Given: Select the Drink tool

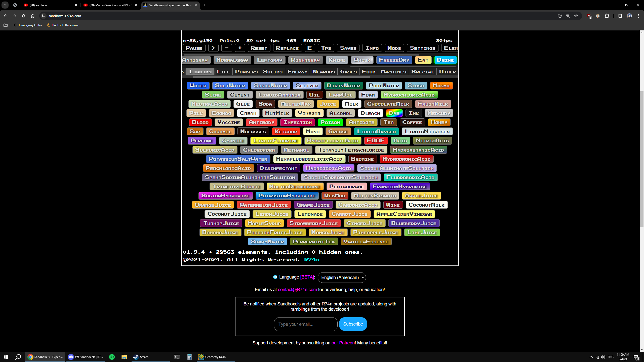Looking at the screenshot, I should click(445, 60).
